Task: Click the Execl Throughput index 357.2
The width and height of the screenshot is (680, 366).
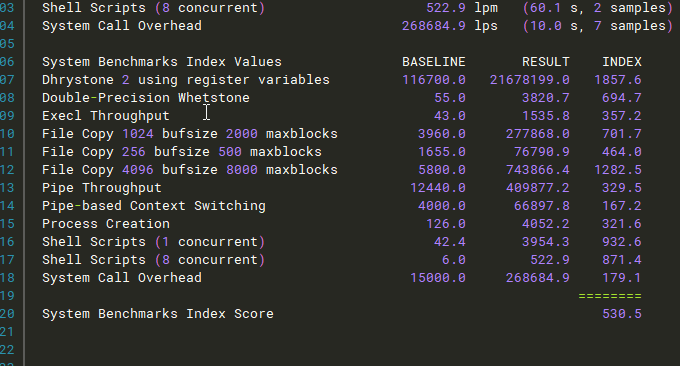Action: click(x=621, y=116)
